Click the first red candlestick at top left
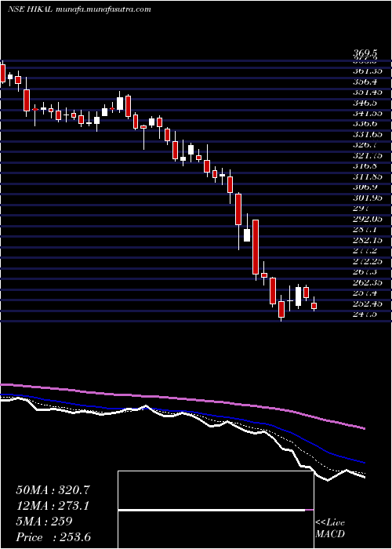This screenshot has height=549, width=392. coord(3,73)
